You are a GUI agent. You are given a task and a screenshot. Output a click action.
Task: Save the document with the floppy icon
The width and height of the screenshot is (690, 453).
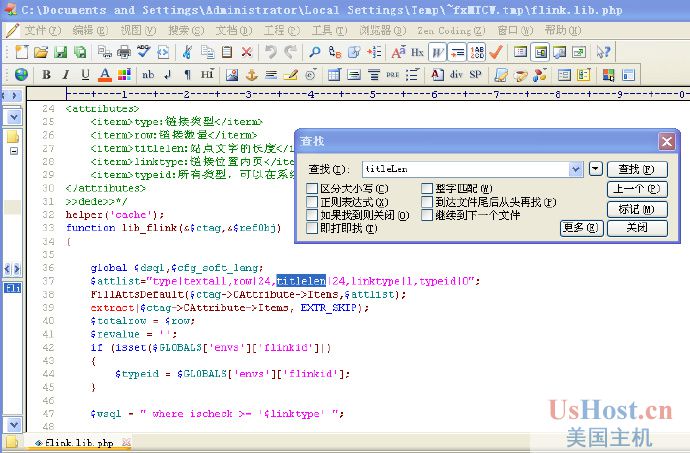click(60, 52)
